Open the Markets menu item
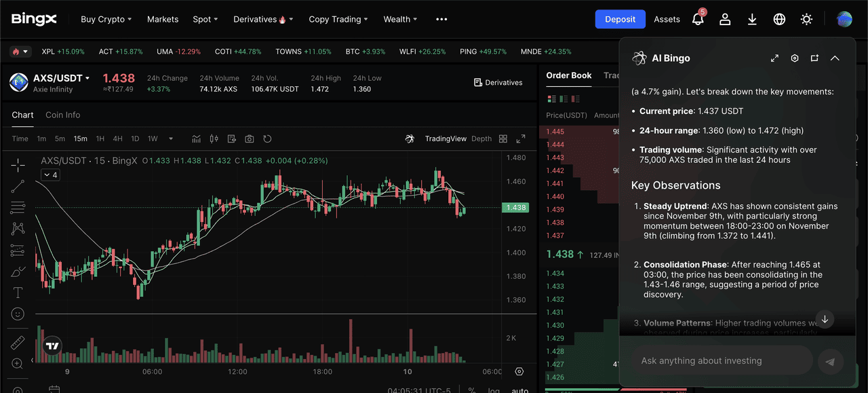The height and width of the screenshot is (393, 868). point(163,19)
